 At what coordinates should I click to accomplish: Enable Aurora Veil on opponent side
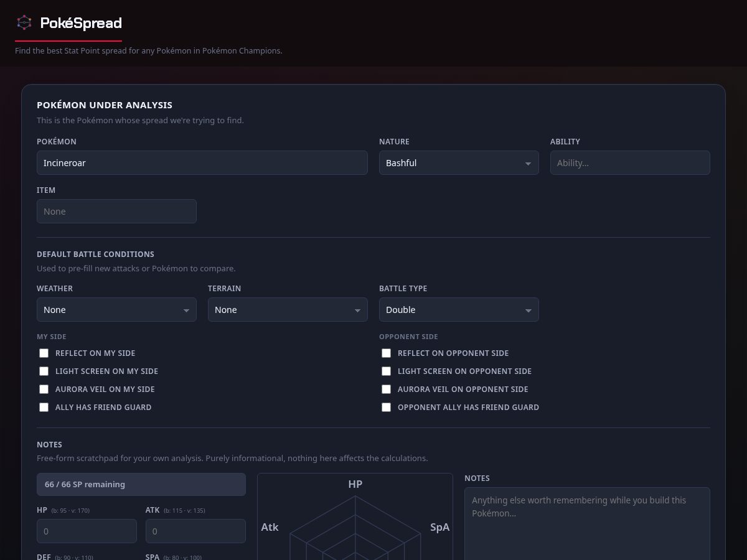pyautogui.click(x=386, y=390)
